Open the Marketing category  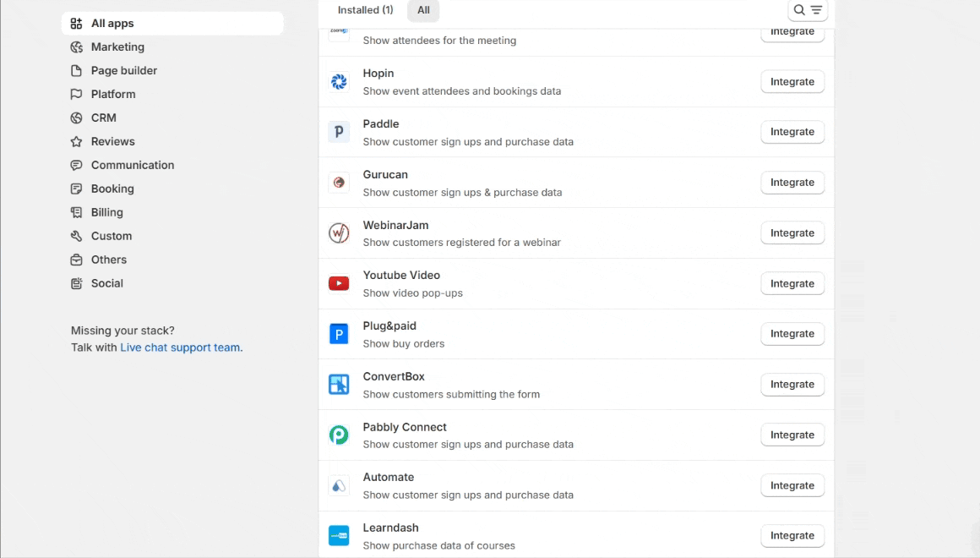117,47
